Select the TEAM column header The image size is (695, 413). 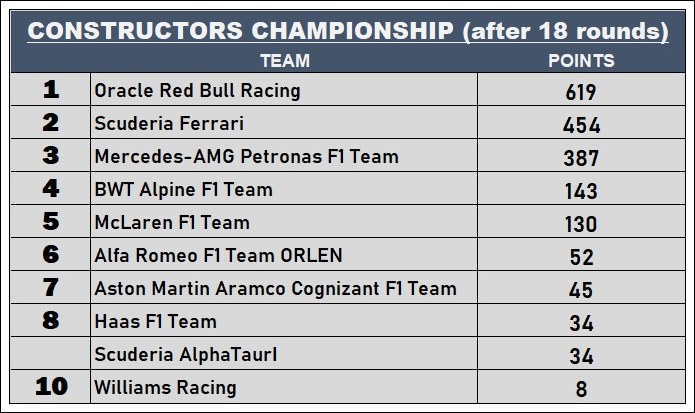click(x=285, y=61)
